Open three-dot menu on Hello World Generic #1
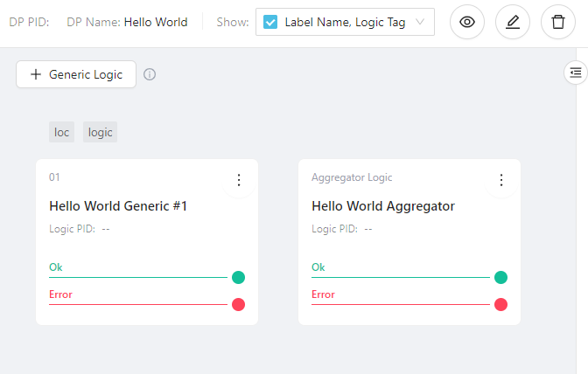This screenshot has width=588, height=374. [x=238, y=180]
